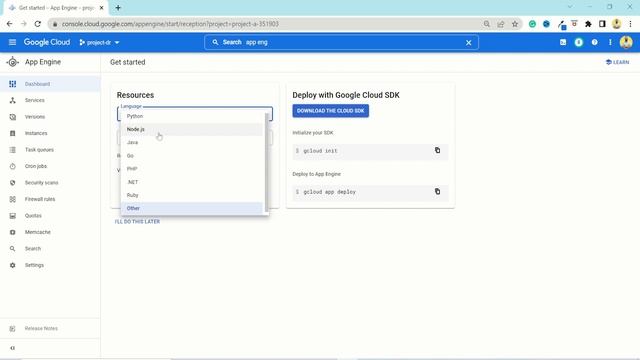Click the share page icon in address bar
The height and width of the screenshot is (360, 640).
click(x=501, y=24)
